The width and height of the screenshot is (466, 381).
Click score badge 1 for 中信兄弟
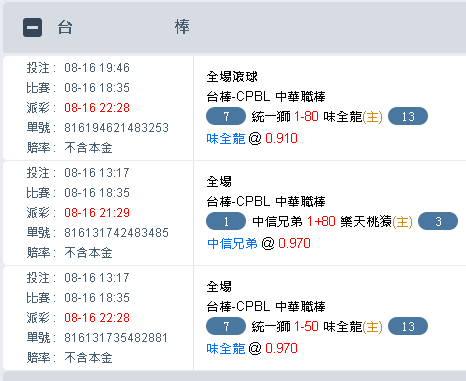click(226, 221)
